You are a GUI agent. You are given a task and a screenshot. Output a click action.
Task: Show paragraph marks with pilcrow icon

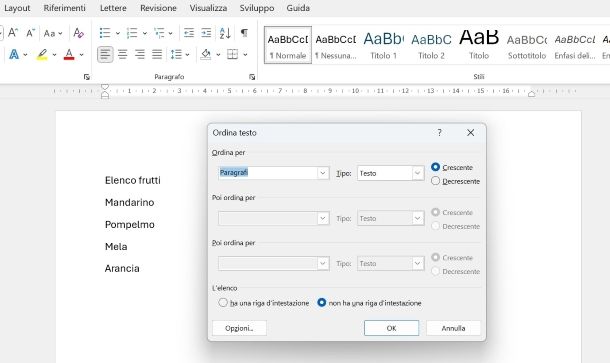[244, 33]
